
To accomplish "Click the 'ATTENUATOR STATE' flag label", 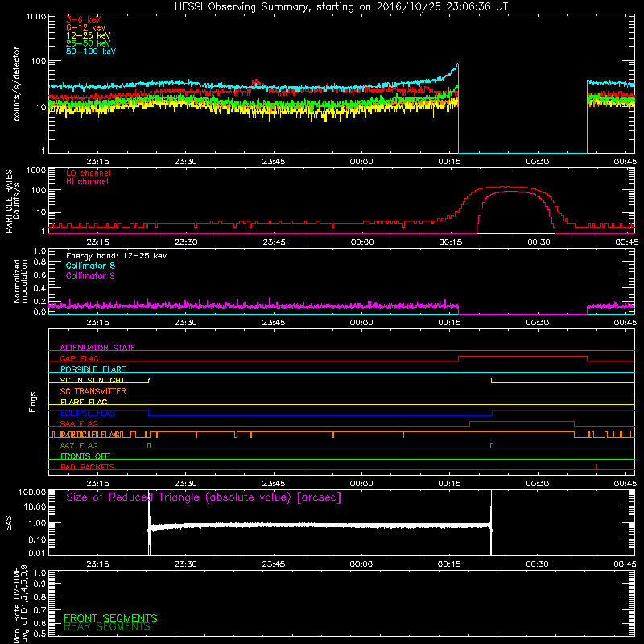I will tap(97, 348).
